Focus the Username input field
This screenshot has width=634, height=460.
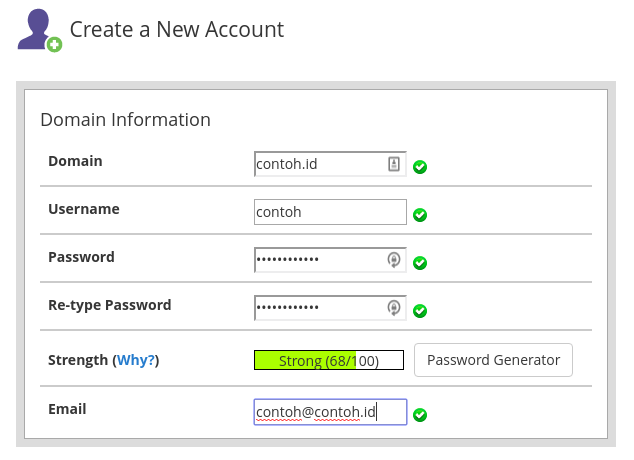330,212
